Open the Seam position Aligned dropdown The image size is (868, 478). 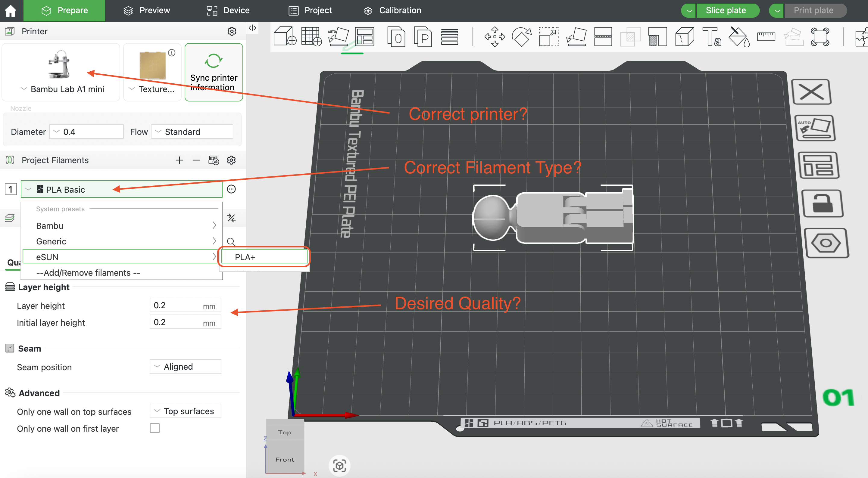coord(185,367)
